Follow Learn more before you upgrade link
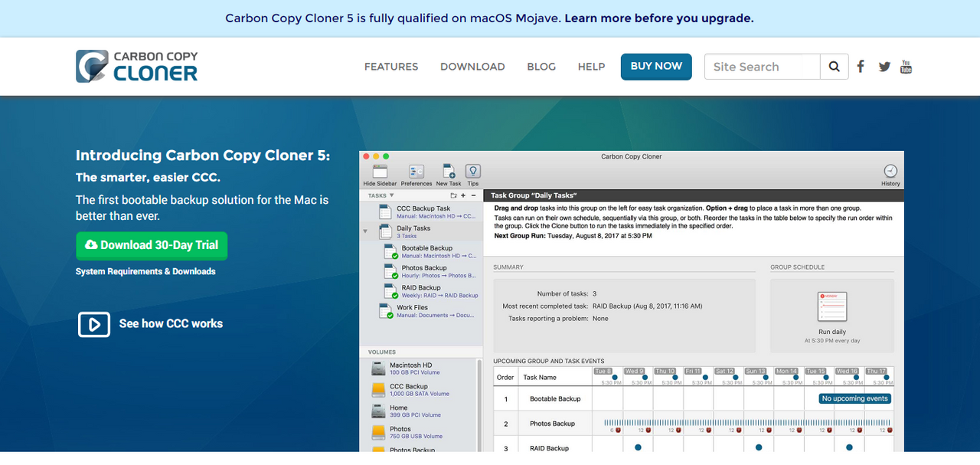Image resolution: width=980 pixels, height=465 pixels. click(x=659, y=18)
